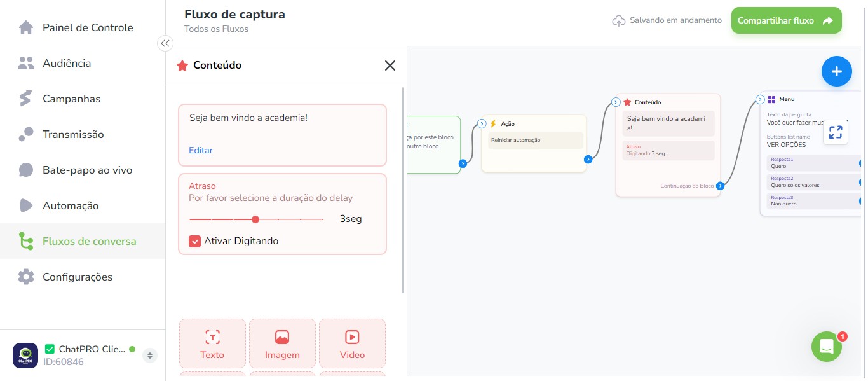868x381 pixels.
Task: Click the Bate-papo ao vivo chat bubble icon
Action: 26,170
